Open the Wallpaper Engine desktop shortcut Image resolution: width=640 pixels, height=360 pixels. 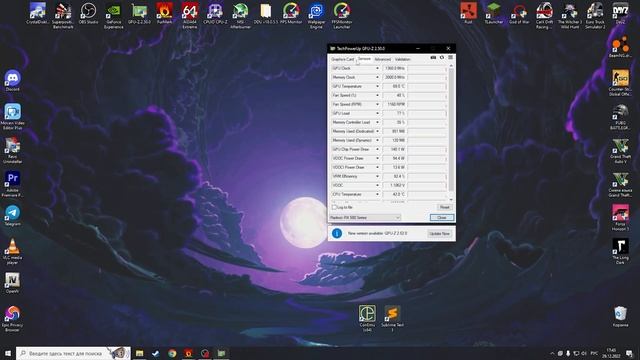click(316, 16)
